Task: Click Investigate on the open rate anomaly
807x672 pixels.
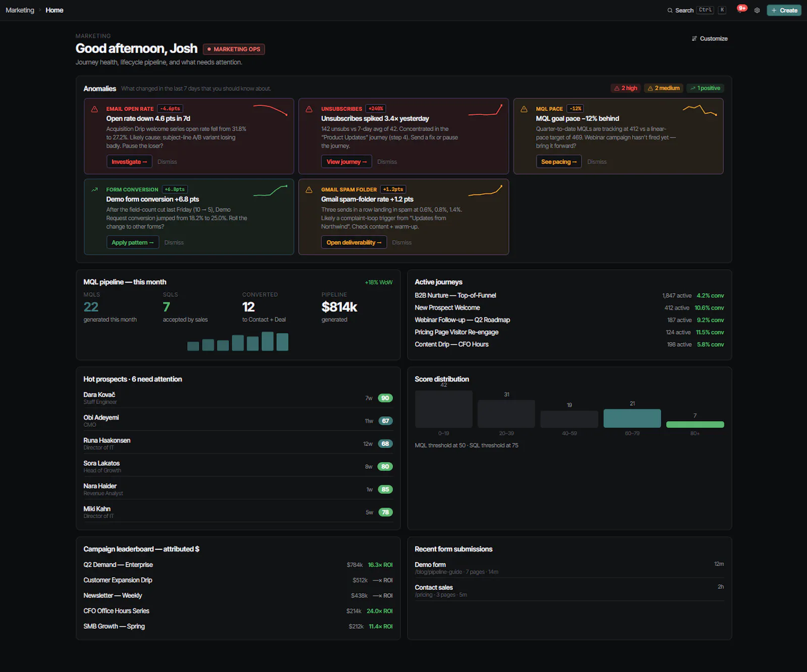Action: [x=129, y=161]
